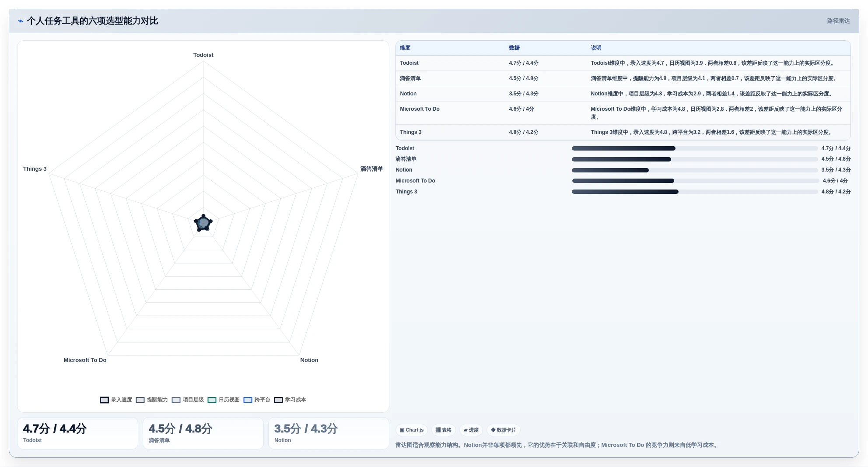Screen dimensions: 868x467
Task: Click the 维度 column header
Action: point(405,48)
